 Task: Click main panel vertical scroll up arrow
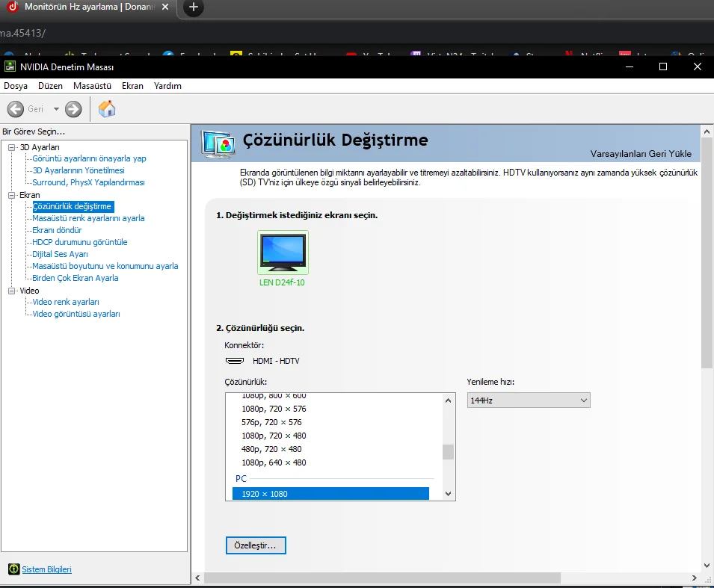pyautogui.click(x=707, y=131)
